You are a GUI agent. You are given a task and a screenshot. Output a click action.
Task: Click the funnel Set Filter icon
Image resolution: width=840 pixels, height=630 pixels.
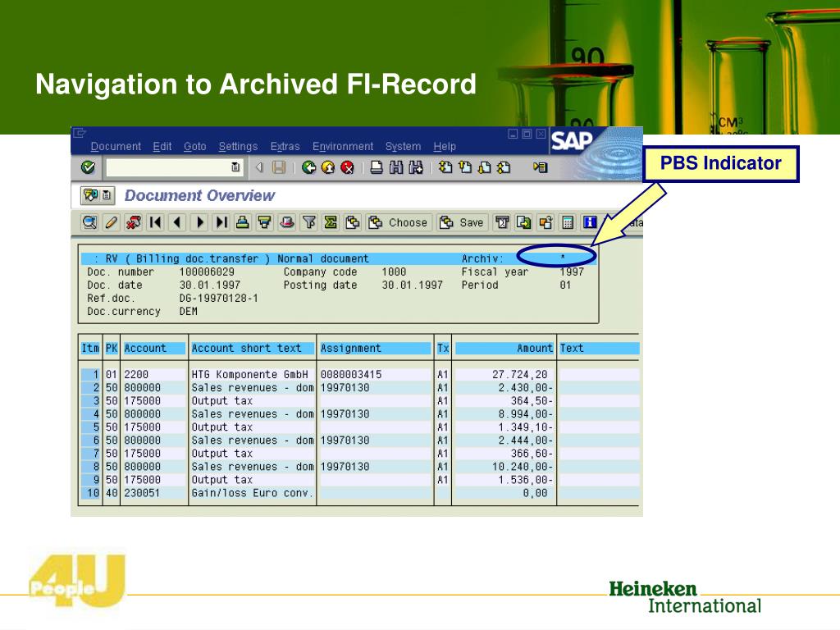[308, 221]
